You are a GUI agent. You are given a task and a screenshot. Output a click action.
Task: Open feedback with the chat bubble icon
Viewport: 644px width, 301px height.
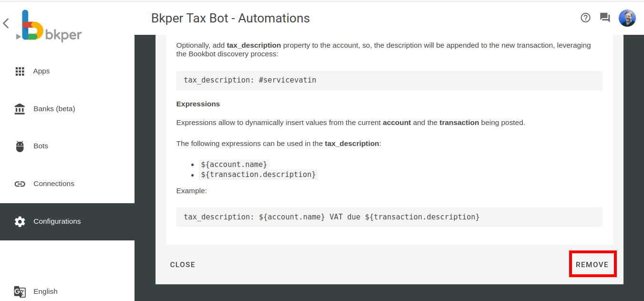(x=604, y=17)
